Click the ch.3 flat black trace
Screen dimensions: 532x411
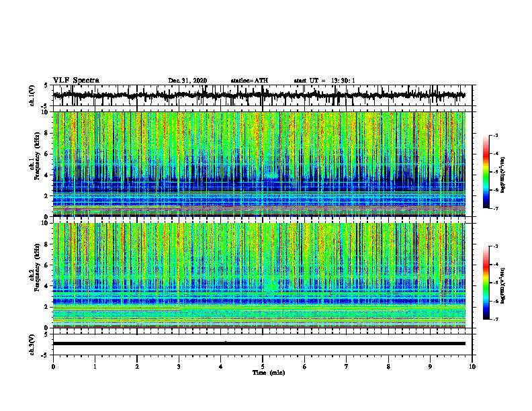259,344
